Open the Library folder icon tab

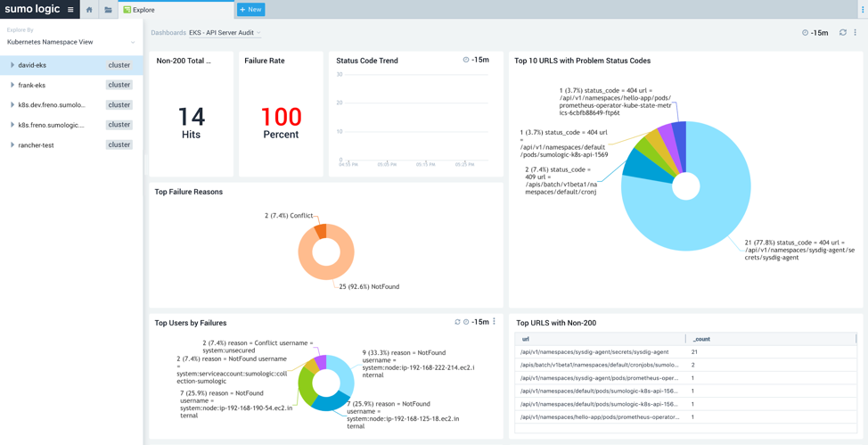[108, 10]
